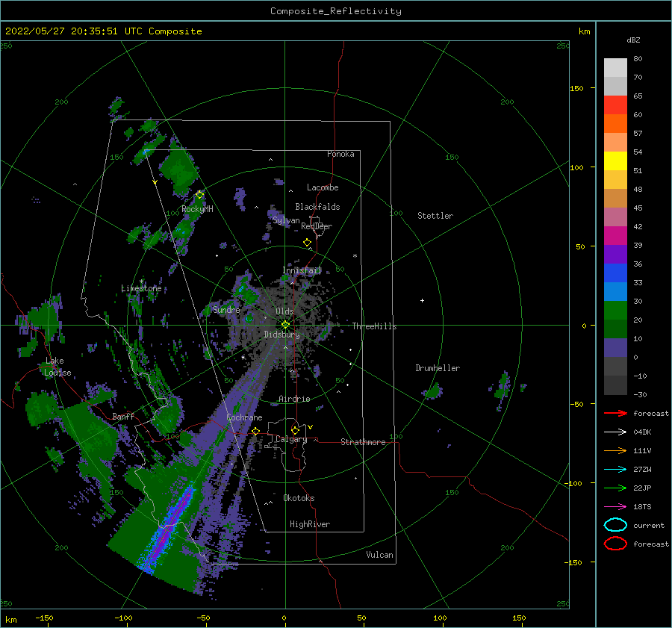Select the 80 dBZ color swatch

coord(615,68)
